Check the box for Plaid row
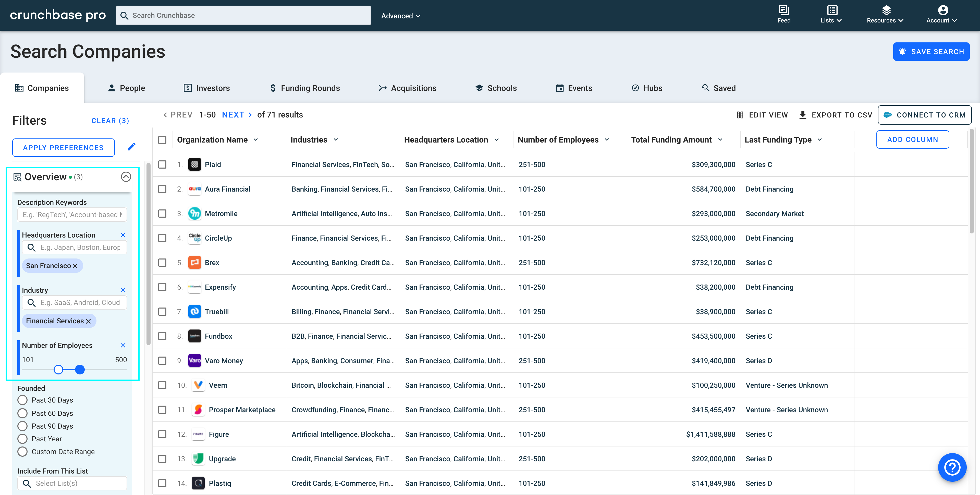 click(163, 164)
